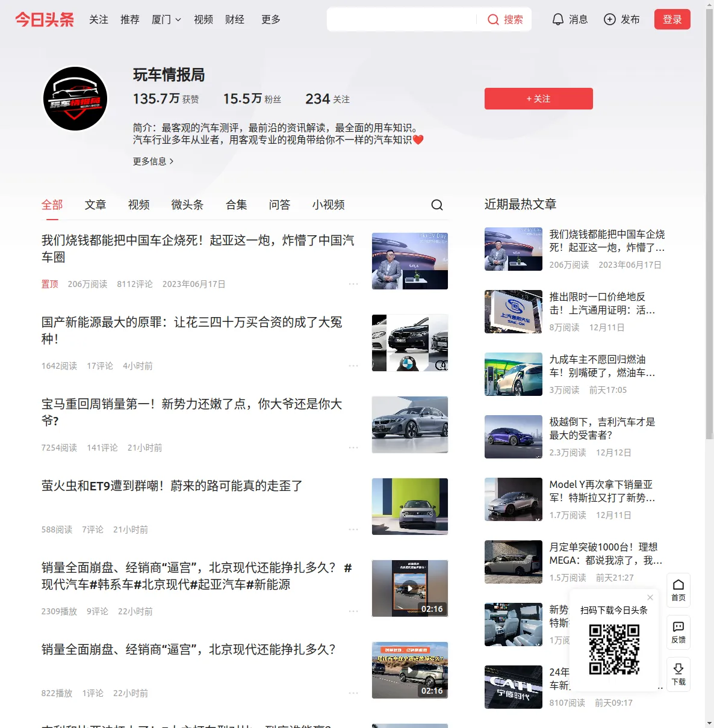
Task: Open more options for the 宝马重回周销量第一 article
Action: tap(353, 448)
